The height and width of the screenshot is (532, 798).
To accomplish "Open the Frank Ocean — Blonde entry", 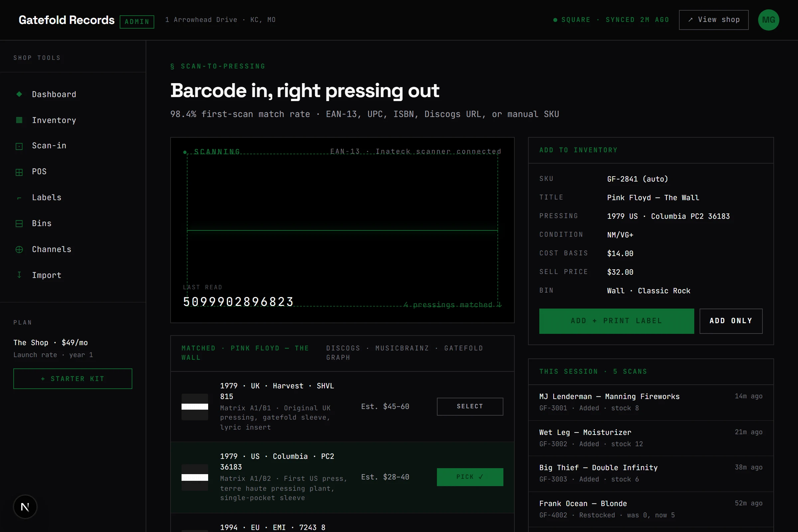I will pyautogui.click(x=651, y=509).
